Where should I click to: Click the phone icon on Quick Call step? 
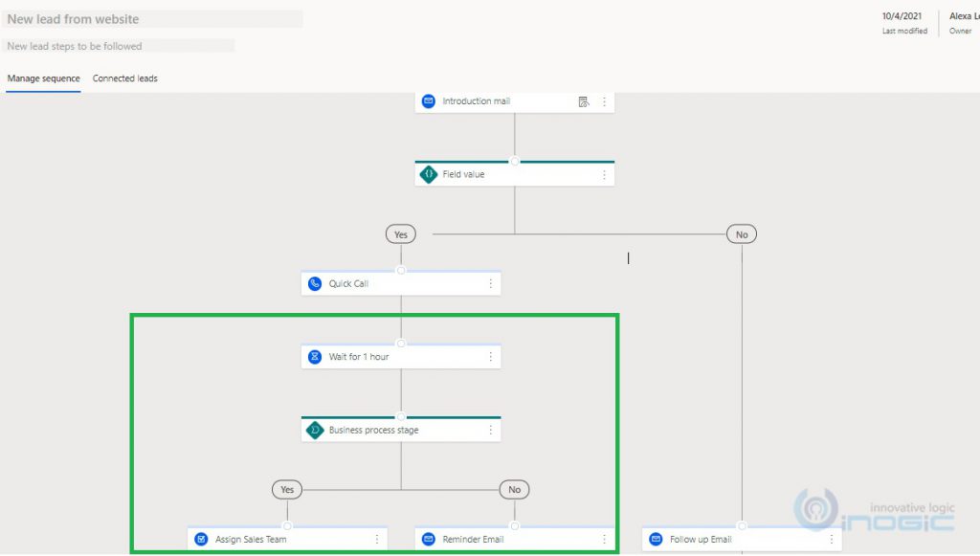pyautogui.click(x=314, y=283)
